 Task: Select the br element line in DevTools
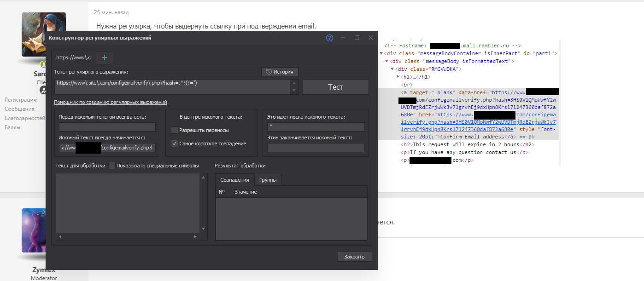coord(406,85)
